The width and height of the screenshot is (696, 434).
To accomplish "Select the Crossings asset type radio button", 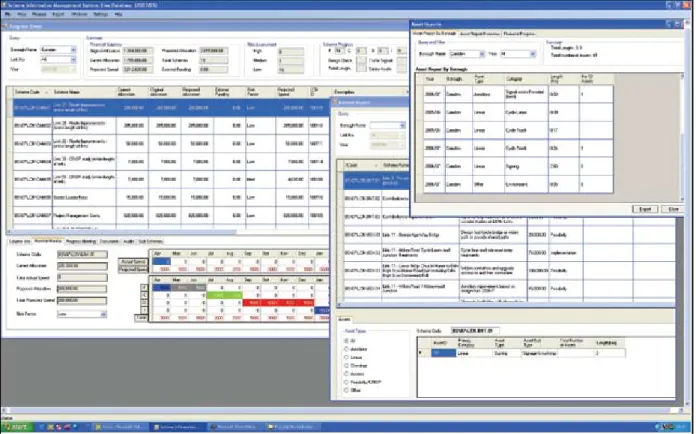I will pyautogui.click(x=346, y=366).
